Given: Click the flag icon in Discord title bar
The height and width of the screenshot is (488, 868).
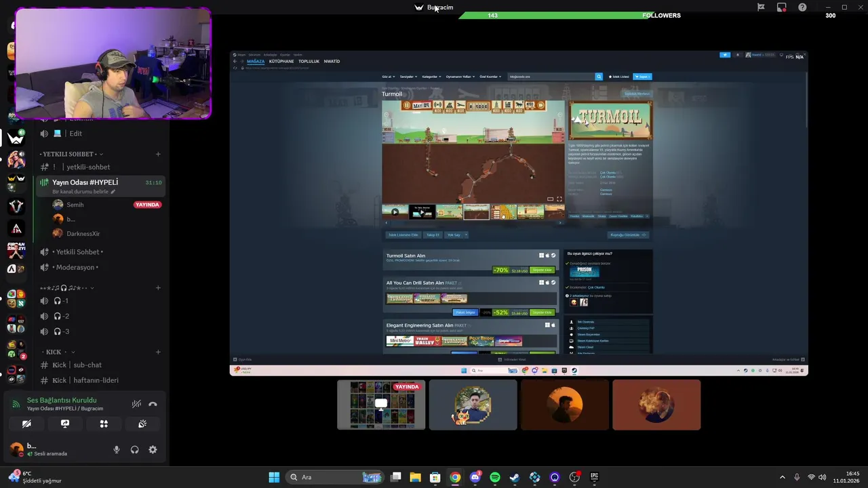Looking at the screenshot, I should (x=761, y=7).
